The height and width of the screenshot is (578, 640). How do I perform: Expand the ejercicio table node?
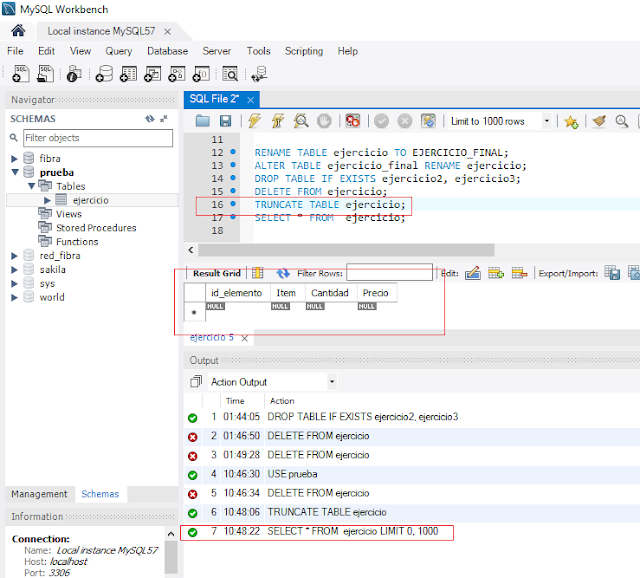pyautogui.click(x=47, y=200)
